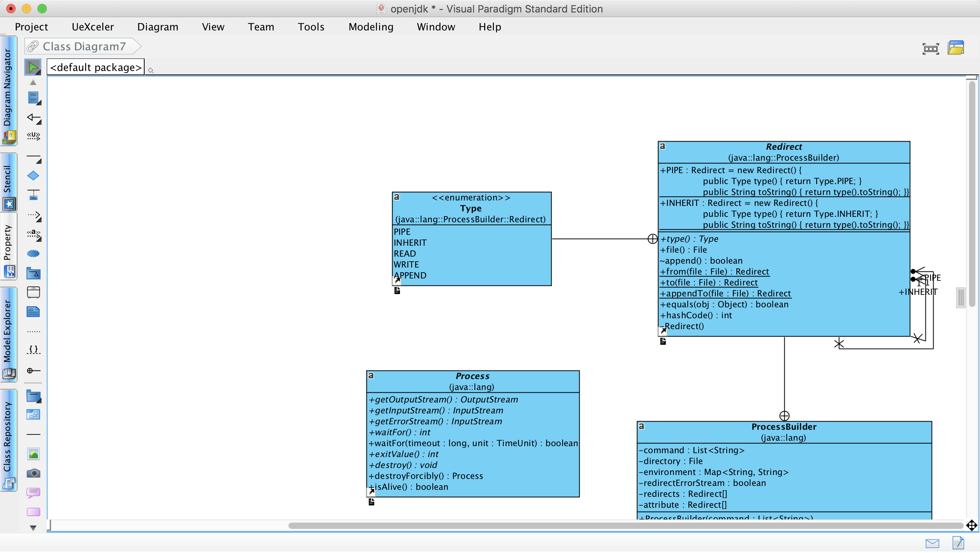Image resolution: width=980 pixels, height=553 pixels.
Task: Open the Modeling menu
Action: (x=371, y=27)
